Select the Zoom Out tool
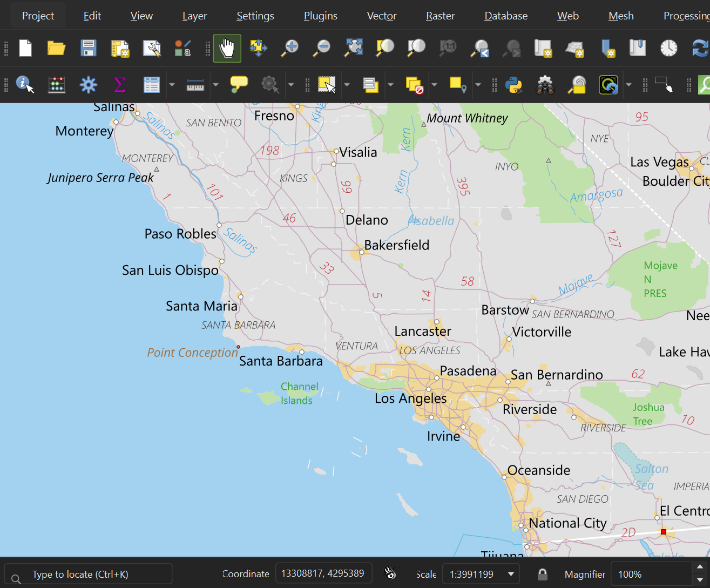 point(322,48)
